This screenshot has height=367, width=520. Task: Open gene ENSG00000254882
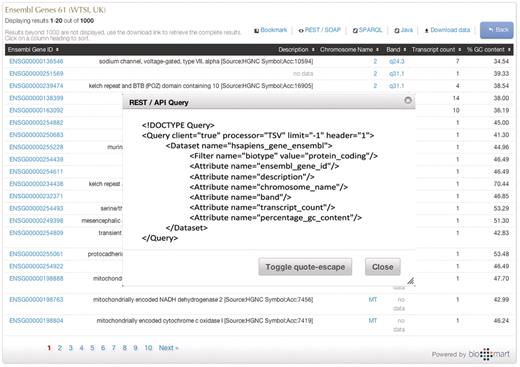pyautogui.click(x=36, y=123)
